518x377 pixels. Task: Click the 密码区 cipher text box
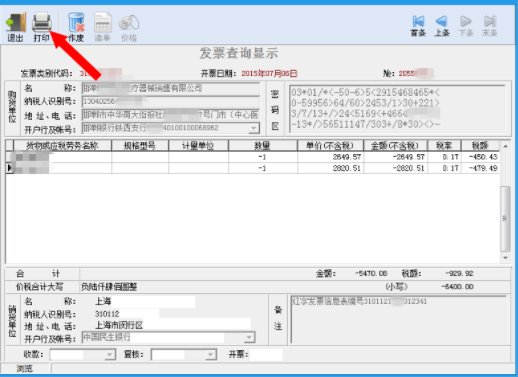397,109
